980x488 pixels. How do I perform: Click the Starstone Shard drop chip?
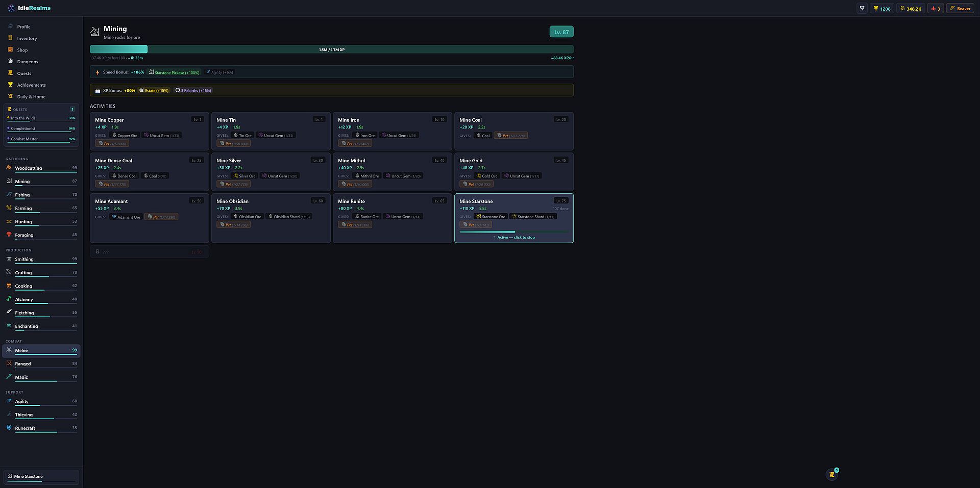coord(533,217)
